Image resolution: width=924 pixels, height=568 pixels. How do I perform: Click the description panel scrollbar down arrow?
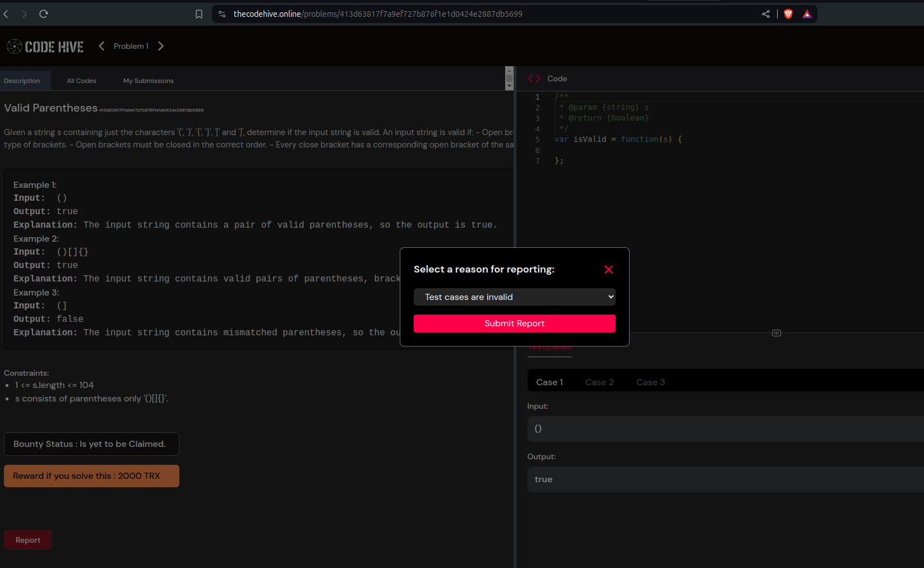(x=509, y=86)
